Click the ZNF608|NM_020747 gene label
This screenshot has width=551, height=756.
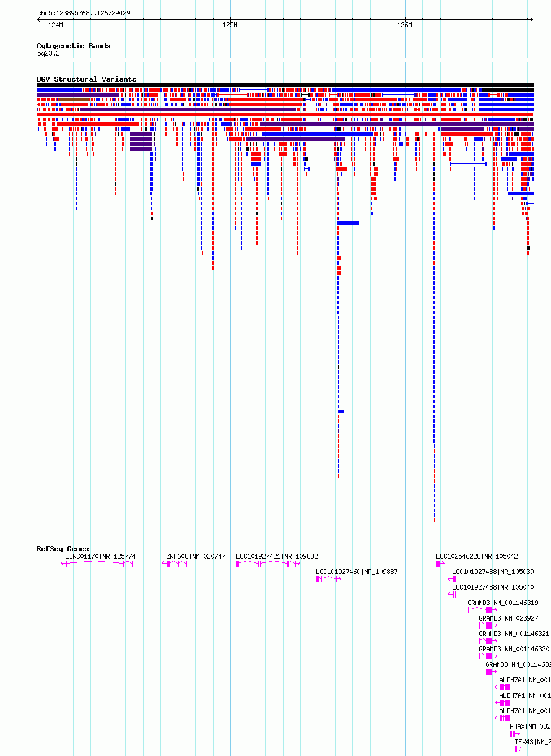(196, 556)
